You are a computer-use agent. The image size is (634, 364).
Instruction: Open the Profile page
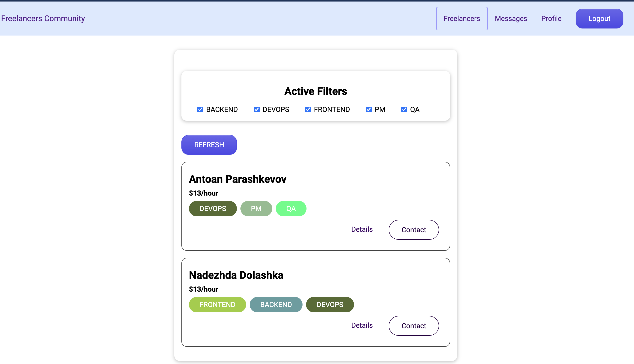coord(551,18)
